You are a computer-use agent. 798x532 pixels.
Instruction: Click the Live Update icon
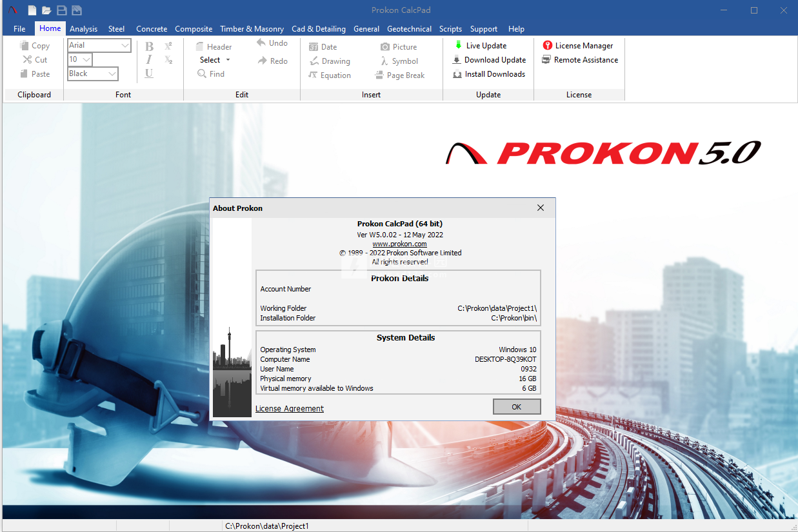coord(458,46)
